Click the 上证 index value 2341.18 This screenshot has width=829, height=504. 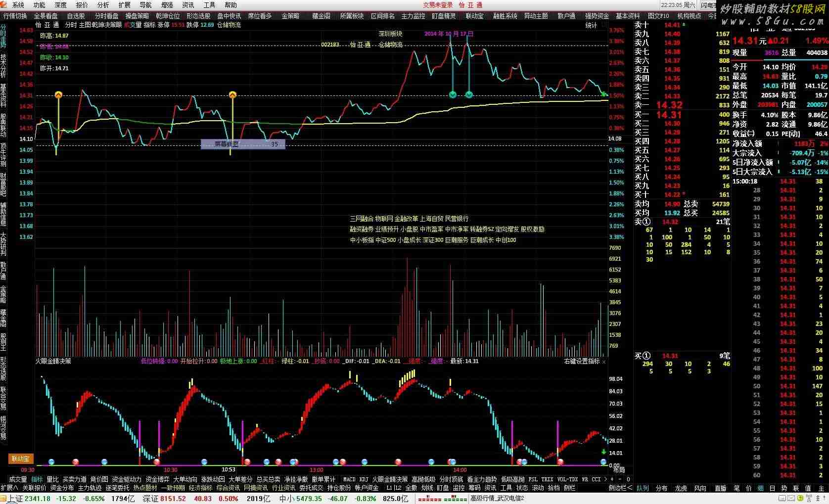click(x=38, y=499)
